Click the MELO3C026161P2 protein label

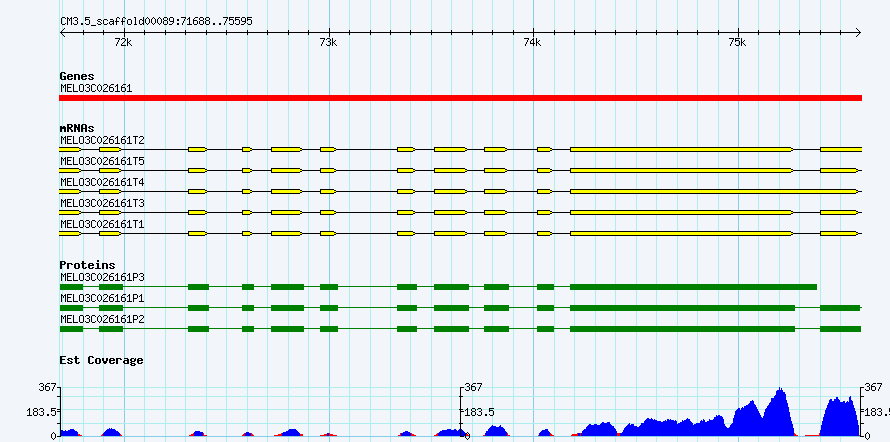[102, 319]
